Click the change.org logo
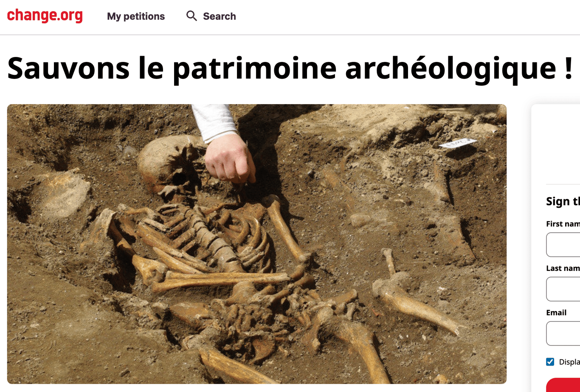The image size is (580, 392). (45, 16)
